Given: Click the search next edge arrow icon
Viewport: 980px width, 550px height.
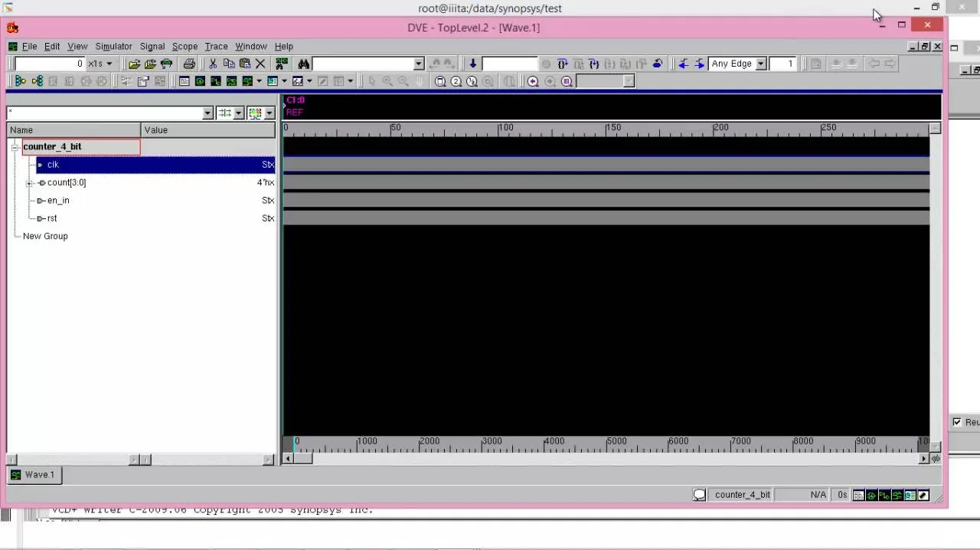Looking at the screenshot, I should coord(700,64).
